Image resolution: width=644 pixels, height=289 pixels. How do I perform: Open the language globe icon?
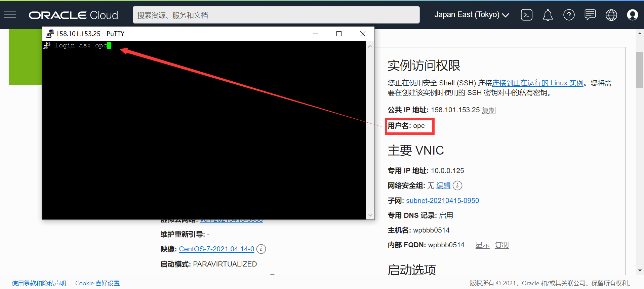coord(611,15)
